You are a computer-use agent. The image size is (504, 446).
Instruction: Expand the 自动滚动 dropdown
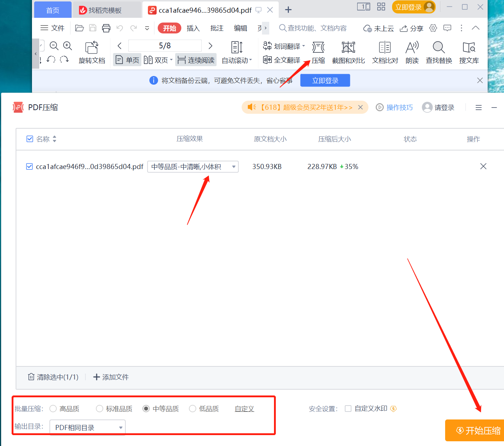coord(250,60)
